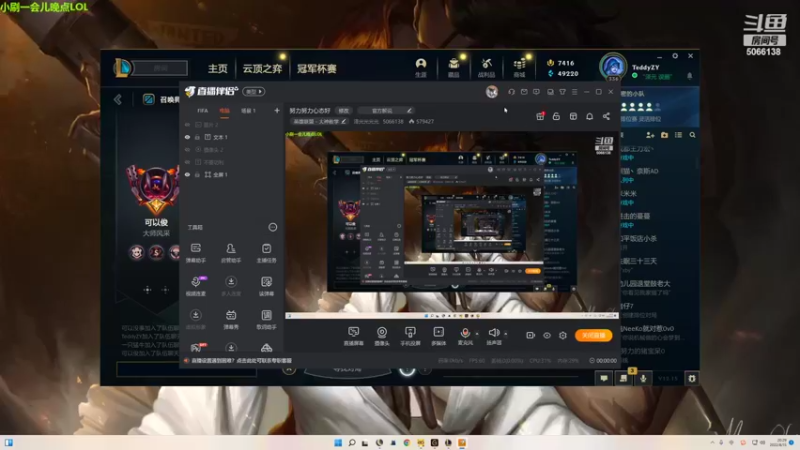Open the customer service headset icon
This screenshot has width=800, height=450.
click(x=511, y=92)
